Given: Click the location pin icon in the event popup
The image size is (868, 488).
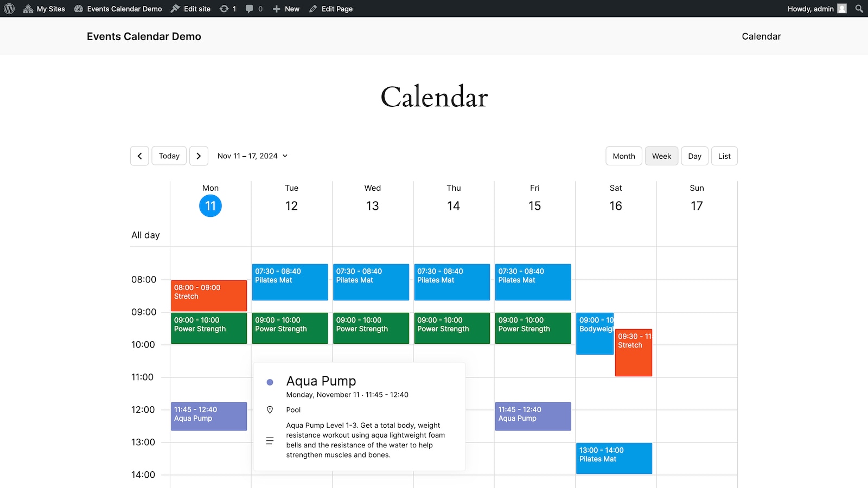Looking at the screenshot, I should click(270, 410).
